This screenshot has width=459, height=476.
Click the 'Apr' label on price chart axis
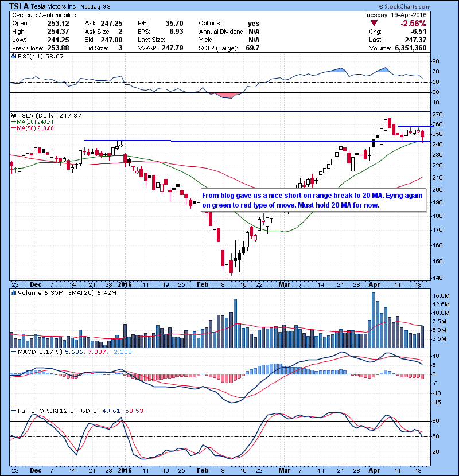pos(374,285)
